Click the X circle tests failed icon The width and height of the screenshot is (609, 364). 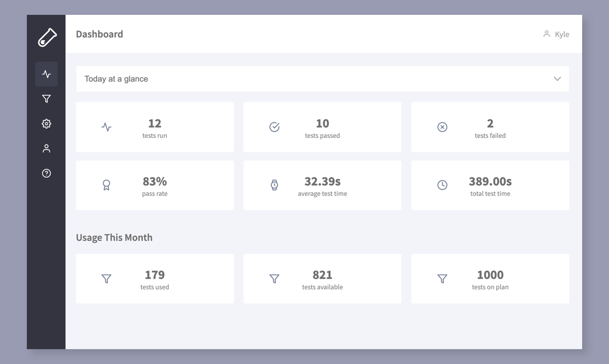point(442,127)
